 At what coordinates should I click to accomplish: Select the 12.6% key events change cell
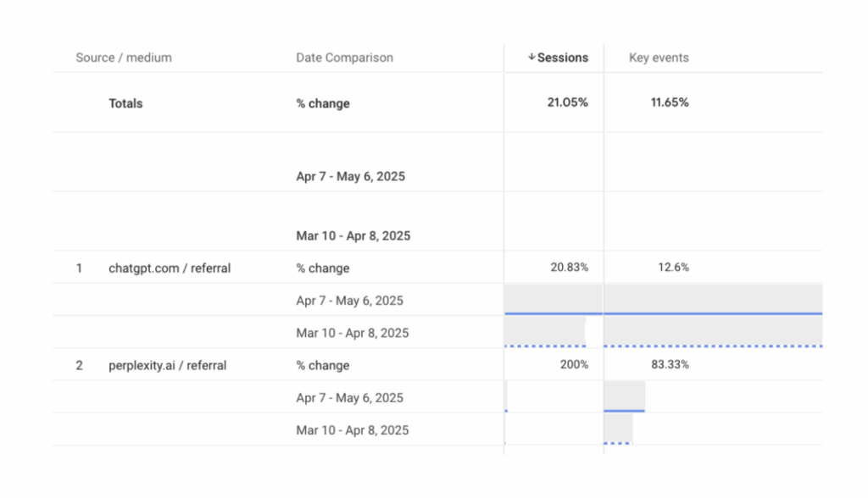(673, 268)
